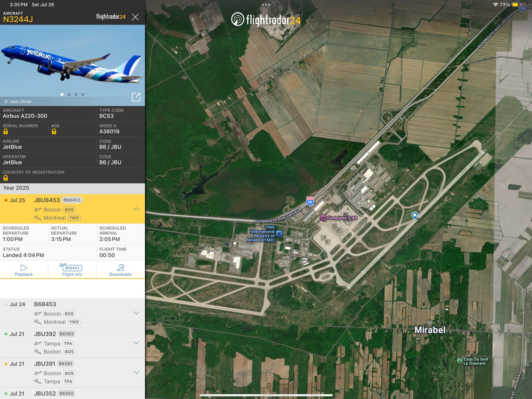Select the blue map pin on runway
The width and height of the screenshot is (532, 399).
[415, 216]
